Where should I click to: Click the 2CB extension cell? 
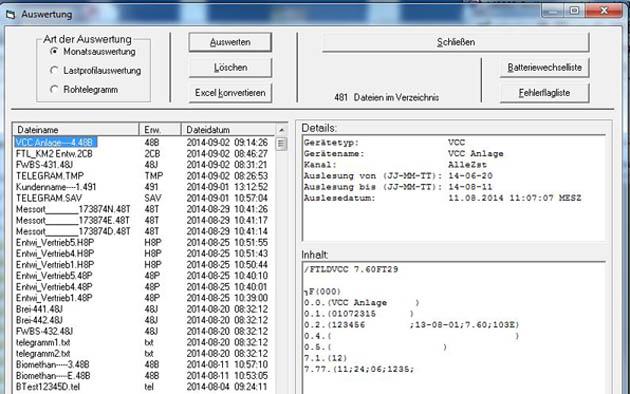point(152,154)
